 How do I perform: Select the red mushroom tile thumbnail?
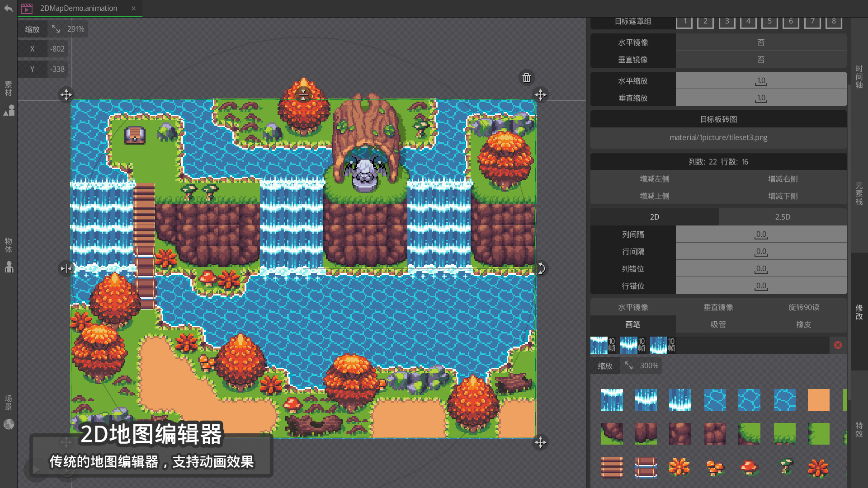[x=749, y=467]
